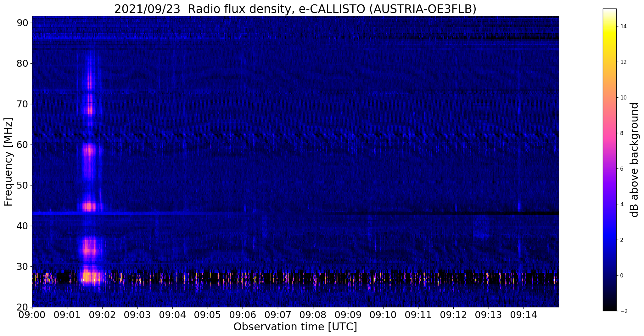
Task: Click the "dB above background" colorbar label
Action: point(635,160)
